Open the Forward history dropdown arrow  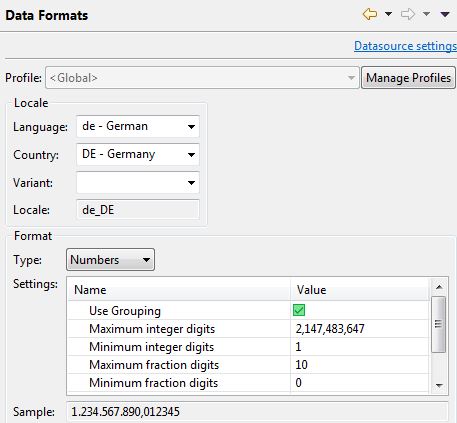click(x=426, y=14)
